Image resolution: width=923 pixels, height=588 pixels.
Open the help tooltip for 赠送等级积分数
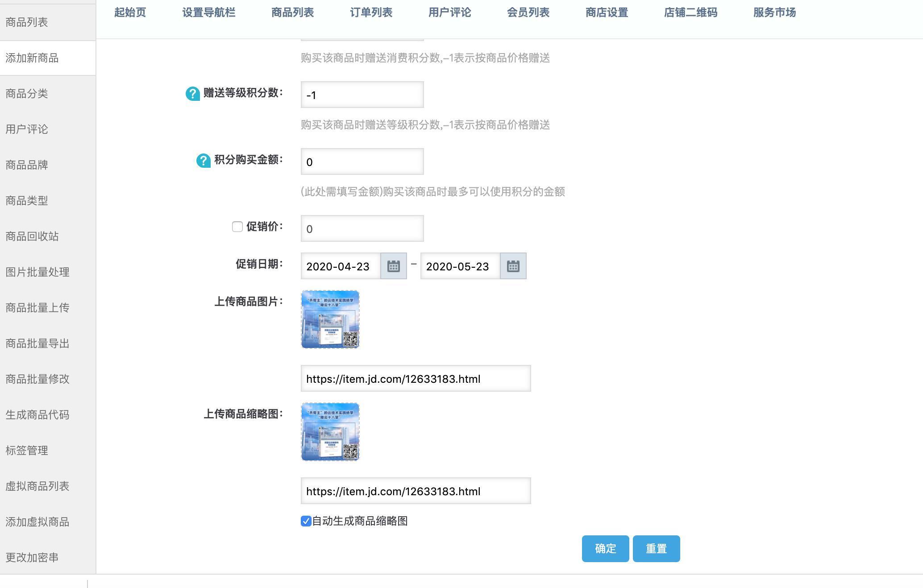point(192,92)
